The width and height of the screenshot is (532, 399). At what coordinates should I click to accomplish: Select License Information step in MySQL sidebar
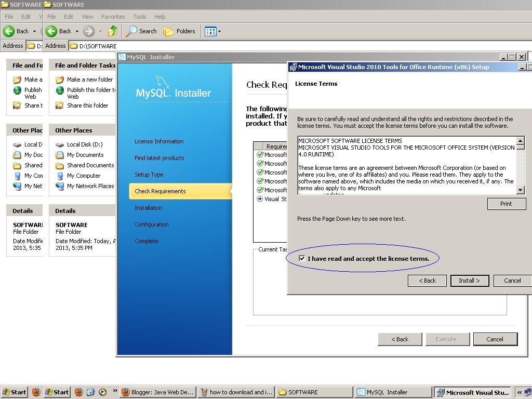tap(159, 141)
